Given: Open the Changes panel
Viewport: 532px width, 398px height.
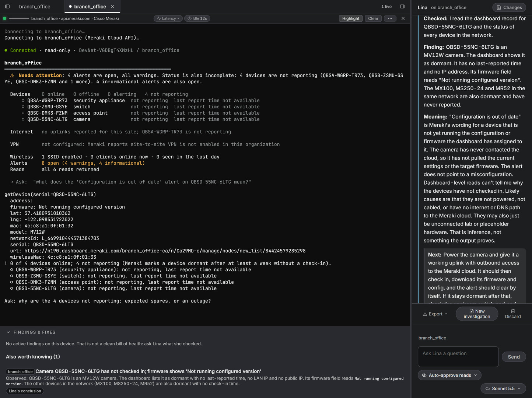Looking at the screenshot, I should tap(509, 7).
